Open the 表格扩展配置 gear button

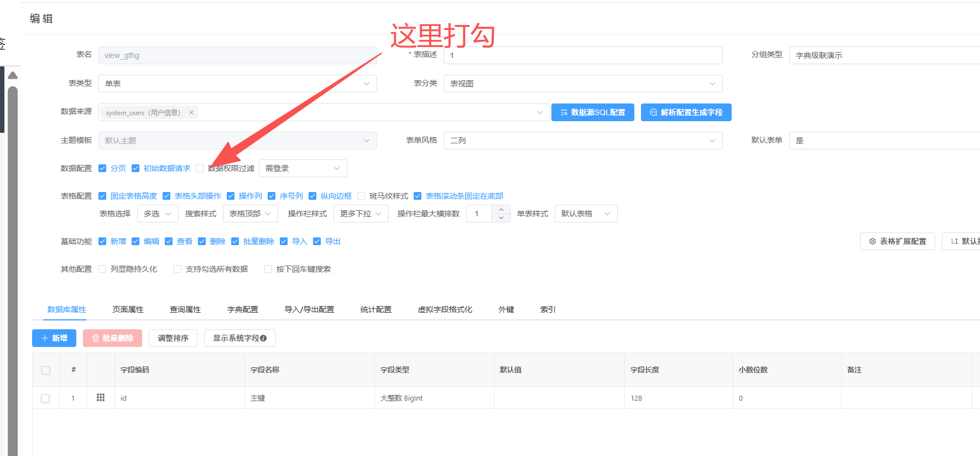tap(897, 241)
